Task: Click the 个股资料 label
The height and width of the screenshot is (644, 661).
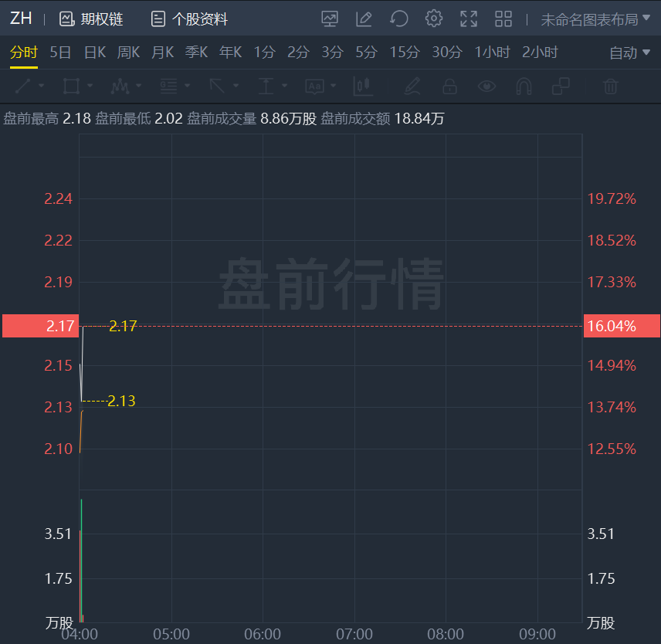Action: click(x=200, y=19)
